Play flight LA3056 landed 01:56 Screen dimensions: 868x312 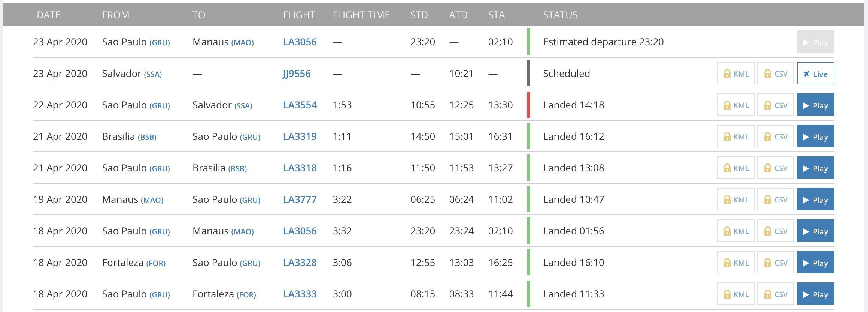(x=815, y=231)
